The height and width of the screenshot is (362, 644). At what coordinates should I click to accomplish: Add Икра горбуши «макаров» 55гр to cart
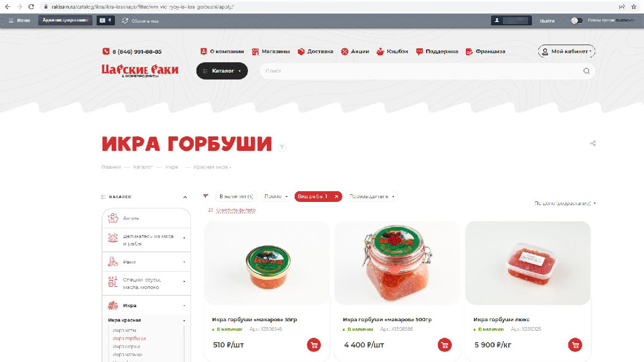pyautogui.click(x=314, y=345)
